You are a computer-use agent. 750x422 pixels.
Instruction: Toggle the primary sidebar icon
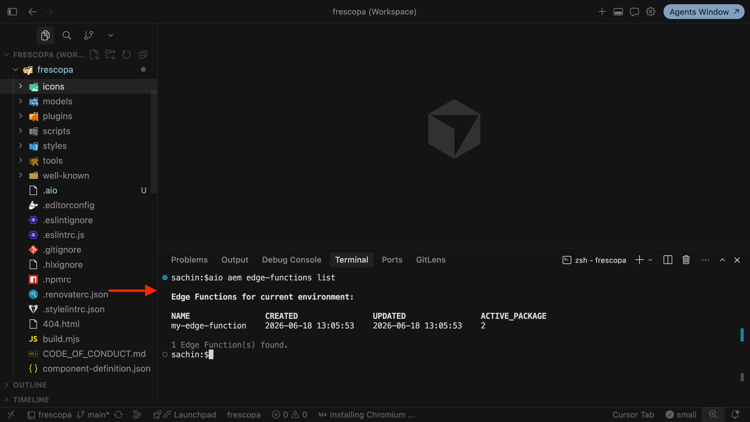12,11
